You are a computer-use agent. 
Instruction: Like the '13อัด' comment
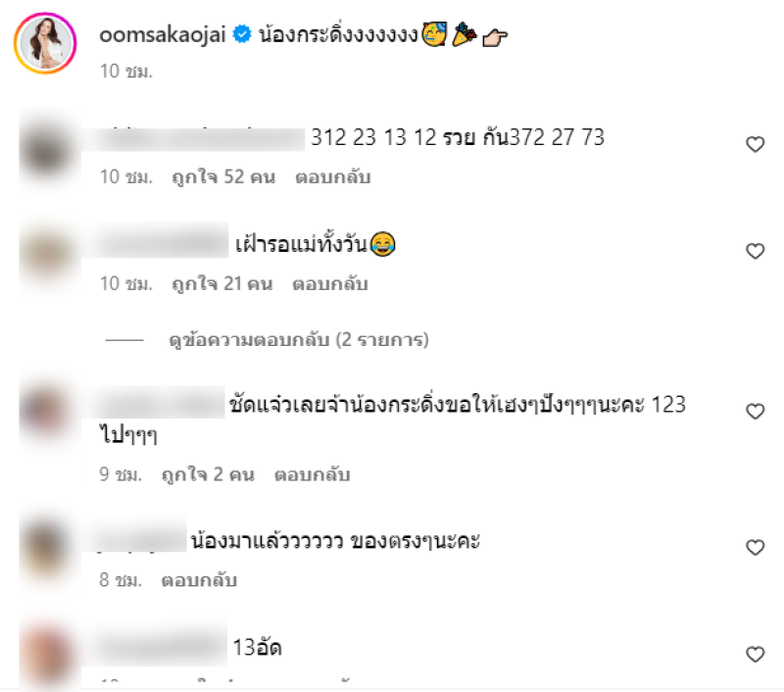coord(755,654)
